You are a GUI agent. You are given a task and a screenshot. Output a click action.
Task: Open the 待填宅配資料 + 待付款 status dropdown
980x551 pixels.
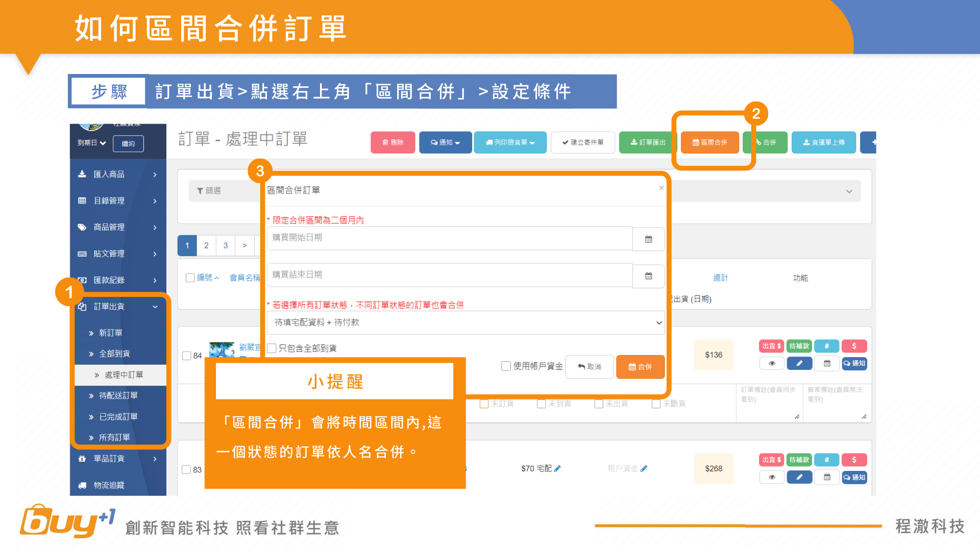[x=465, y=322]
